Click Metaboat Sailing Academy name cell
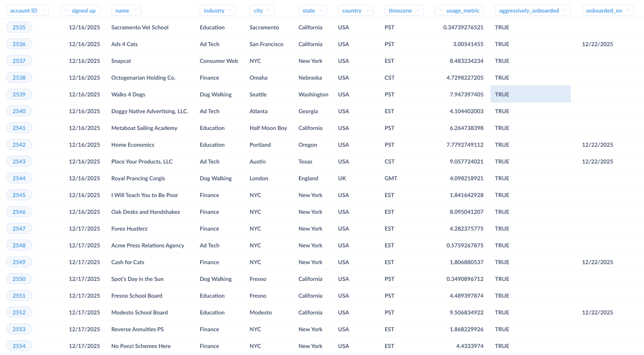 tap(144, 128)
